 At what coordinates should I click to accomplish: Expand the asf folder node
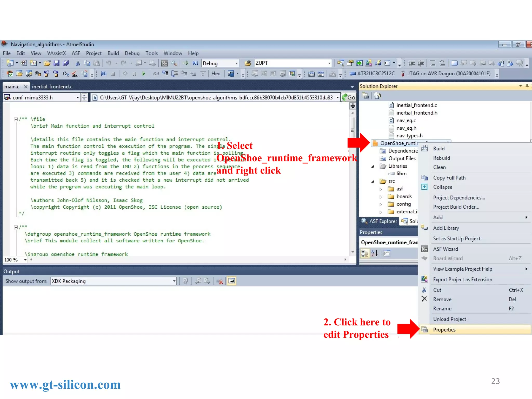click(x=381, y=189)
